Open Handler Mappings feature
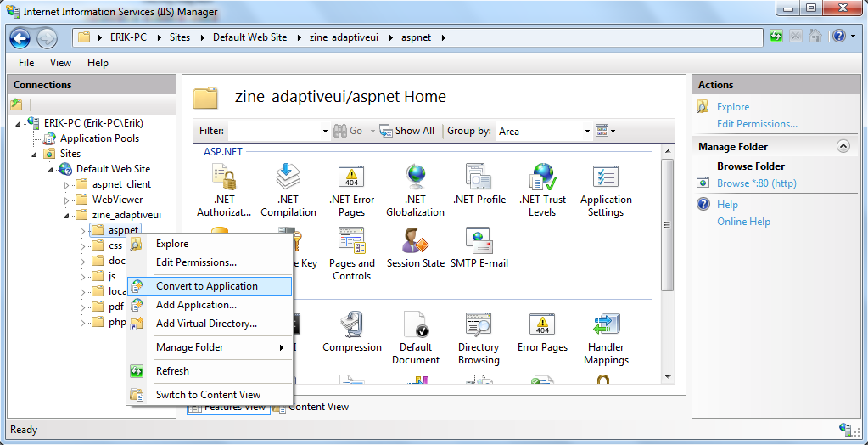868x445 pixels. pyautogui.click(x=606, y=337)
